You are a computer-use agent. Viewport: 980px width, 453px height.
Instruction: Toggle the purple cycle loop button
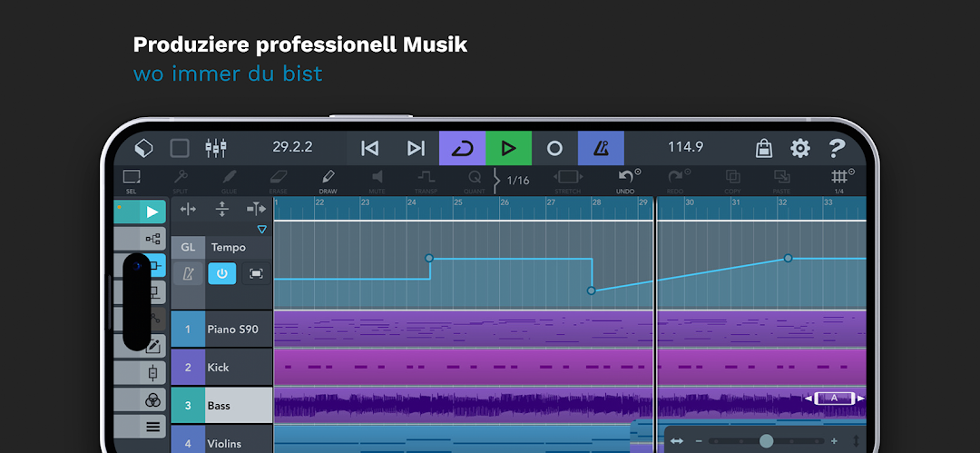click(463, 148)
